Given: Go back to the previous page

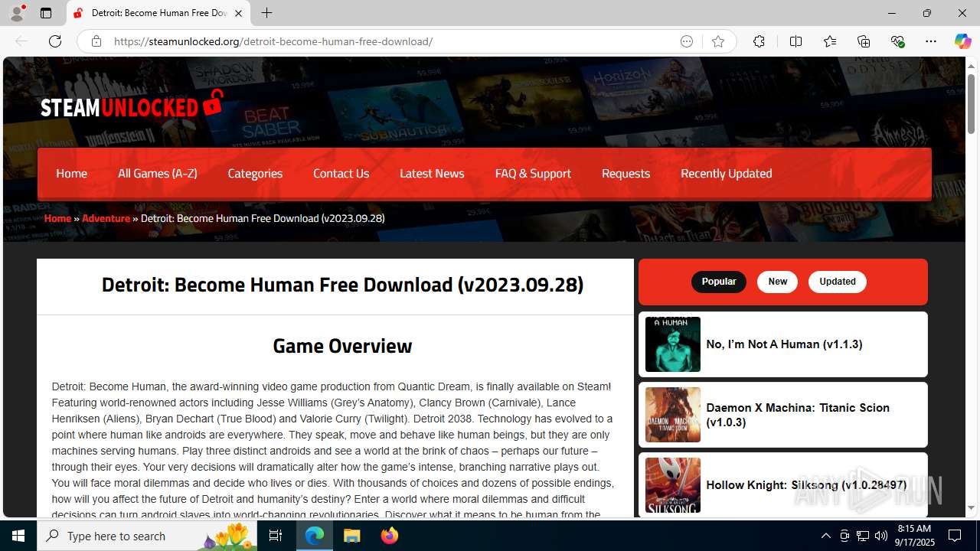Looking at the screenshot, I should [21, 41].
